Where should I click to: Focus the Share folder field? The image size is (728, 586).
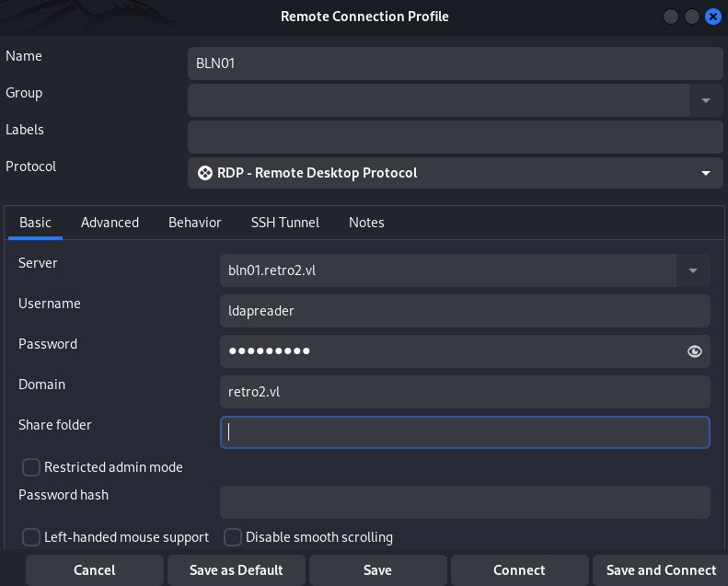[465, 432]
